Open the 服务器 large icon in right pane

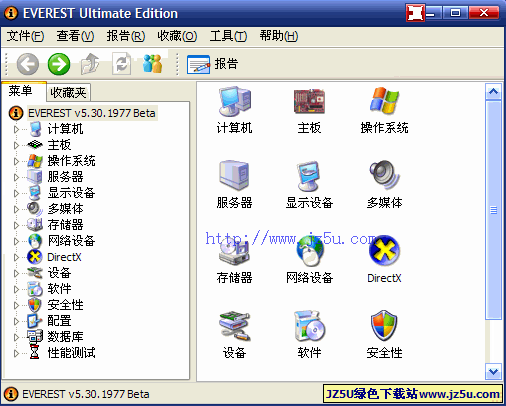[x=234, y=184]
